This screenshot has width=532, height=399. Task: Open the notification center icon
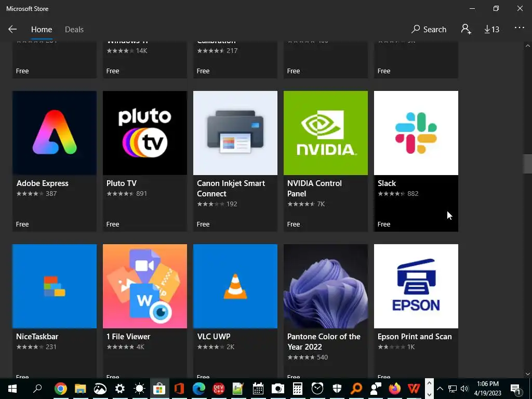pyautogui.click(x=515, y=389)
